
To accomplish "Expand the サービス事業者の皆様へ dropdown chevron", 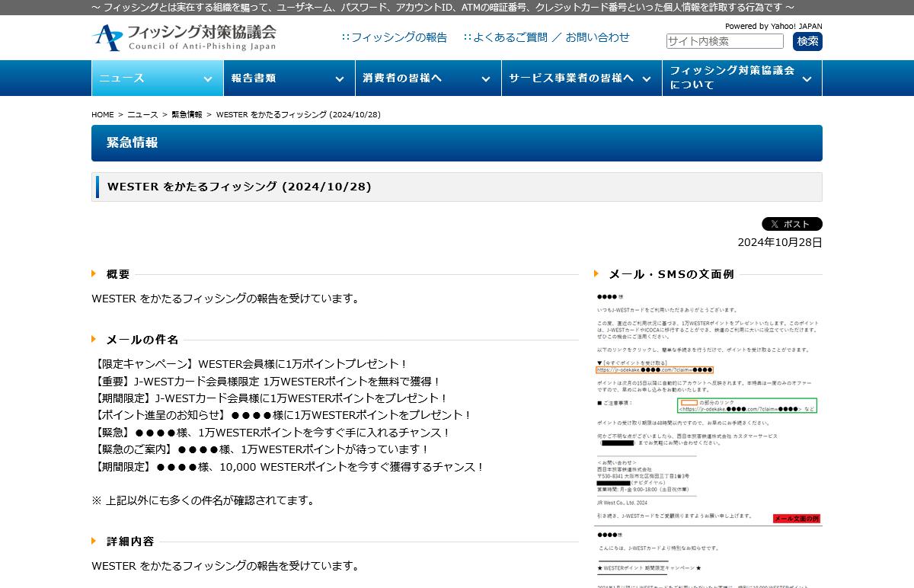I will [x=647, y=78].
